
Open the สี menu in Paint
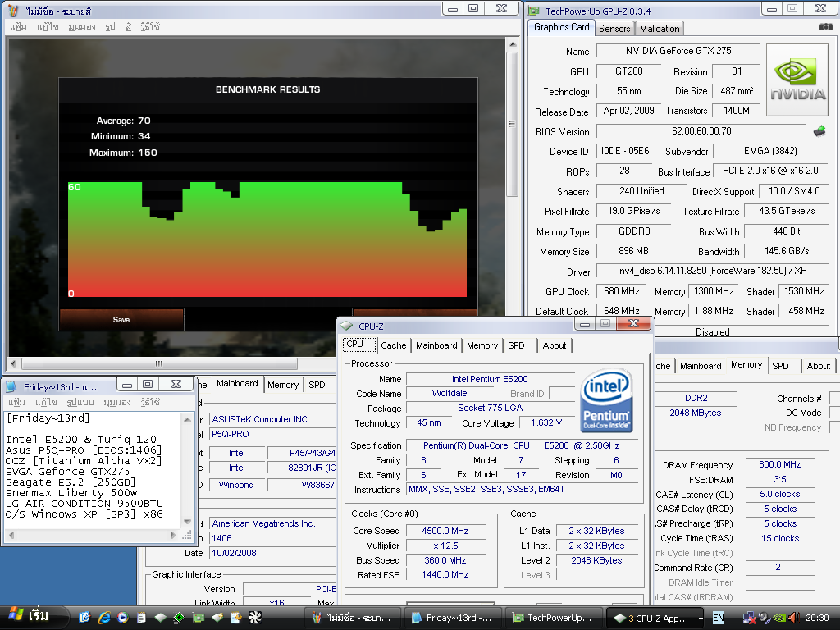[x=129, y=26]
